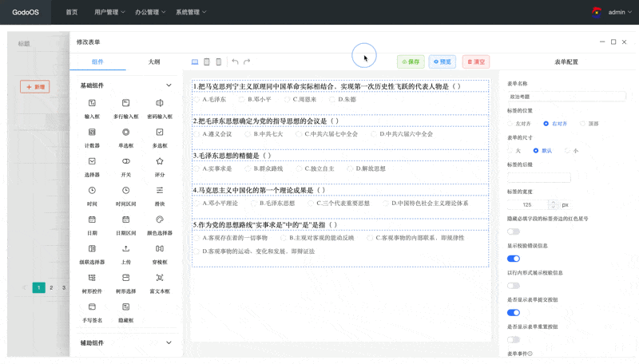Image resolution: width=639 pixels, height=364 pixels.
Task: Toggle 显示校验错误信息 switch off
Action: click(514, 259)
